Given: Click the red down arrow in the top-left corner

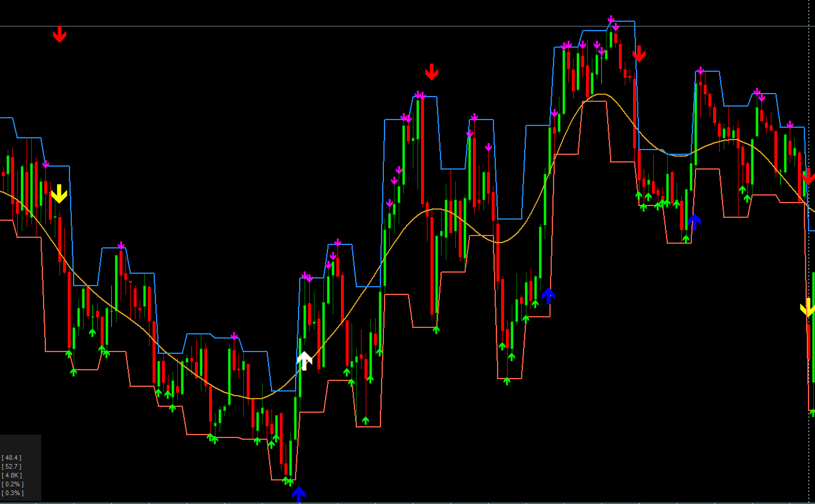Looking at the screenshot, I should point(59,34).
